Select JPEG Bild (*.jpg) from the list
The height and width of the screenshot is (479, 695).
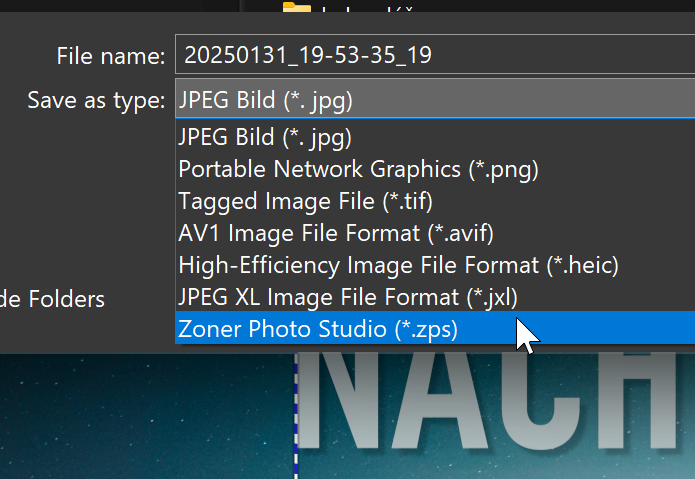point(265,136)
